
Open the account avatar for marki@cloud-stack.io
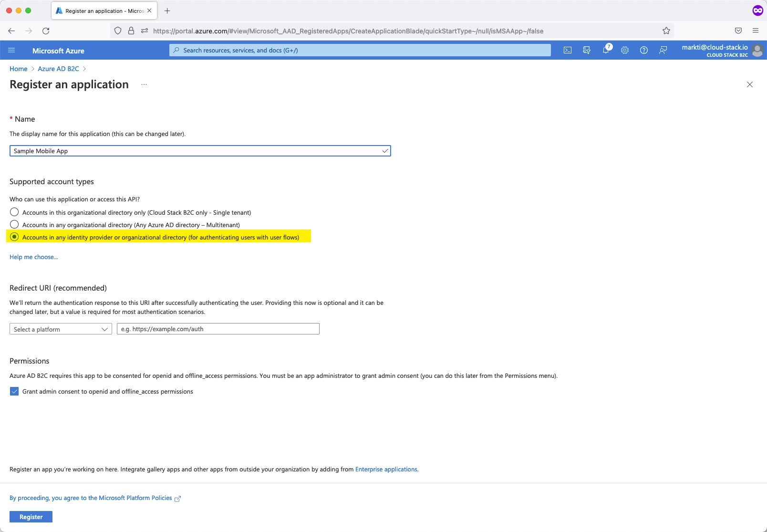pos(757,50)
